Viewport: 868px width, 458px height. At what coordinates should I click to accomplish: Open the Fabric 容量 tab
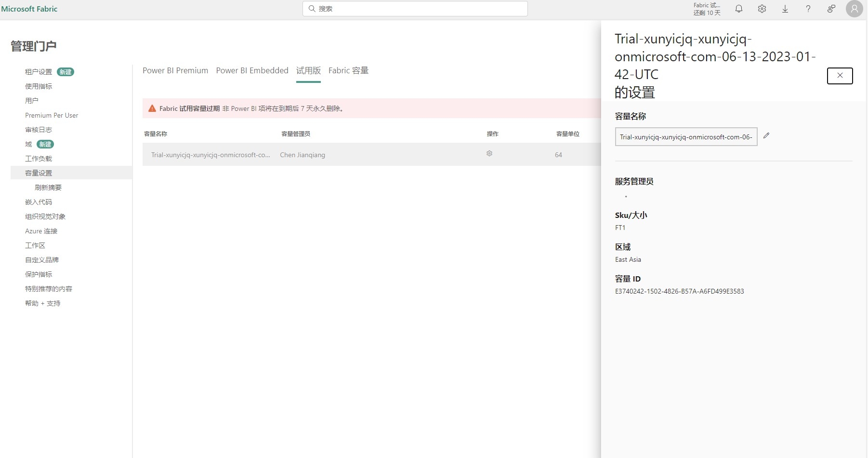(x=348, y=70)
